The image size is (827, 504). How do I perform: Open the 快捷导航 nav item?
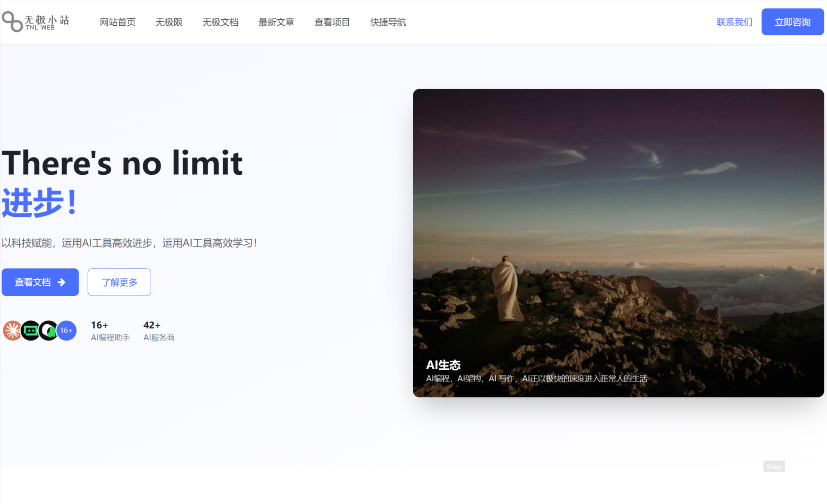click(388, 22)
